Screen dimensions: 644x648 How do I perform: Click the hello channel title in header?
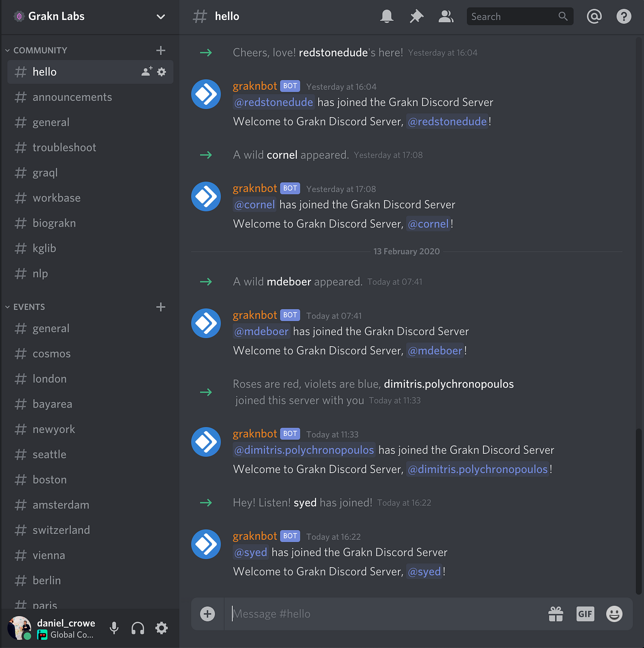click(227, 17)
